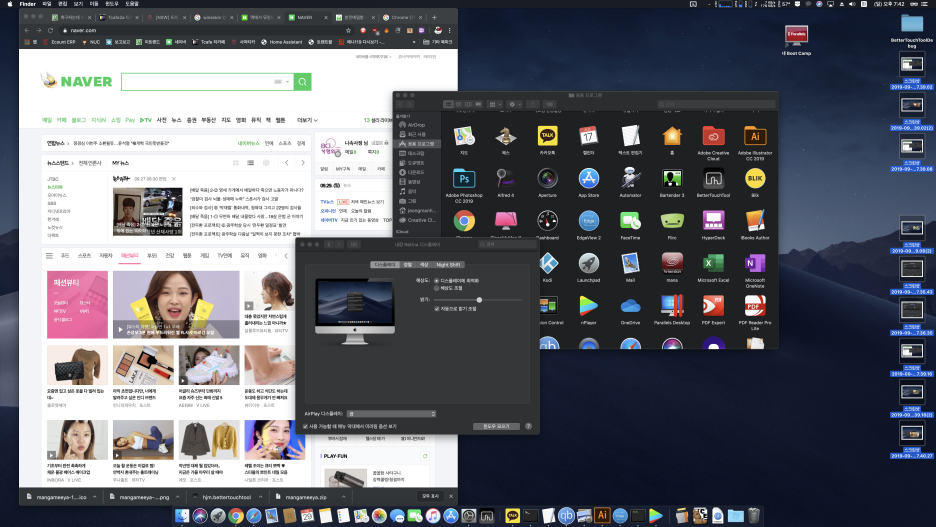This screenshot has width=936, height=527.
Task: Click the Naver search input field
Action: tap(207, 82)
